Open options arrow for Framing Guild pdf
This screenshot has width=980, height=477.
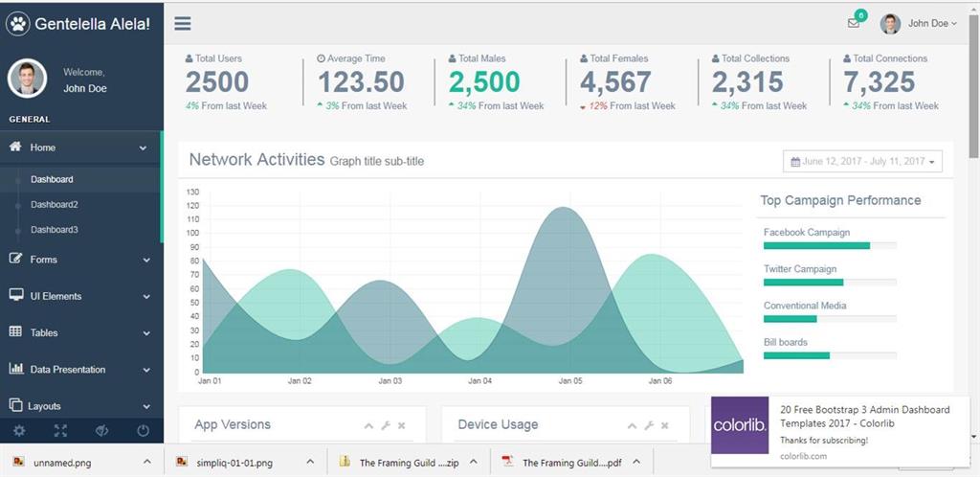(636, 462)
